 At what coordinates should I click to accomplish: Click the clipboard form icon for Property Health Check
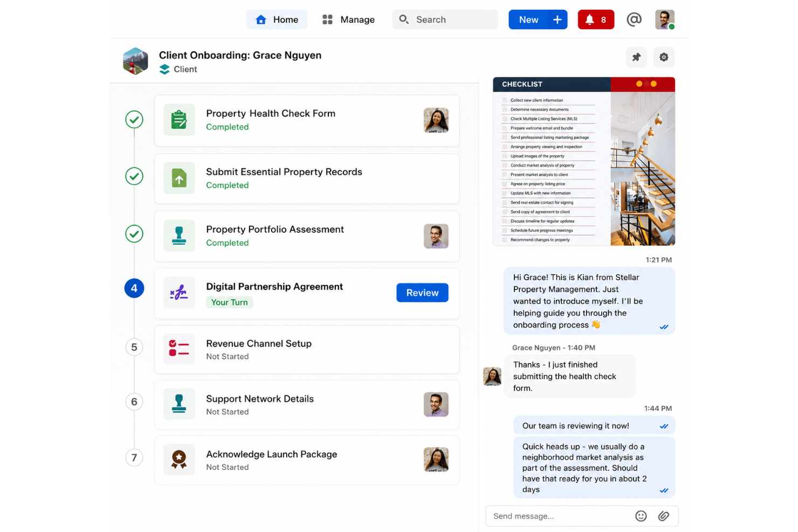click(x=179, y=120)
